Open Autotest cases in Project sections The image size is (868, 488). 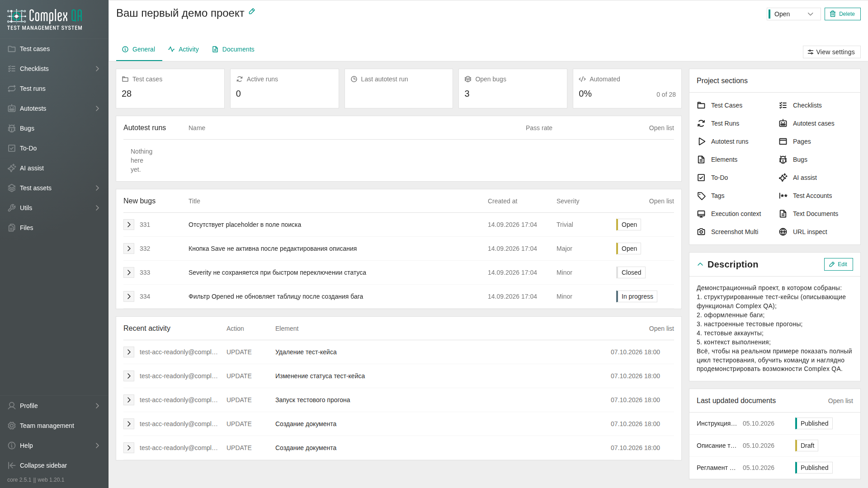coord(807,123)
